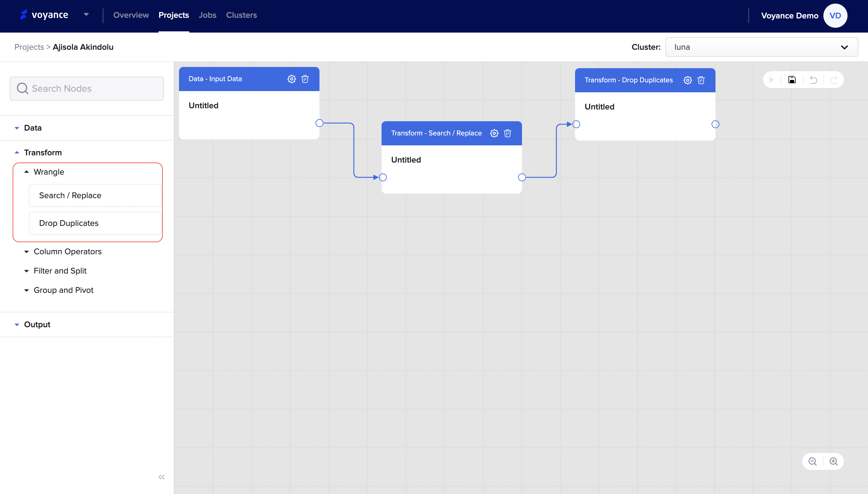Collapse the sidebar with double chevron

click(162, 477)
